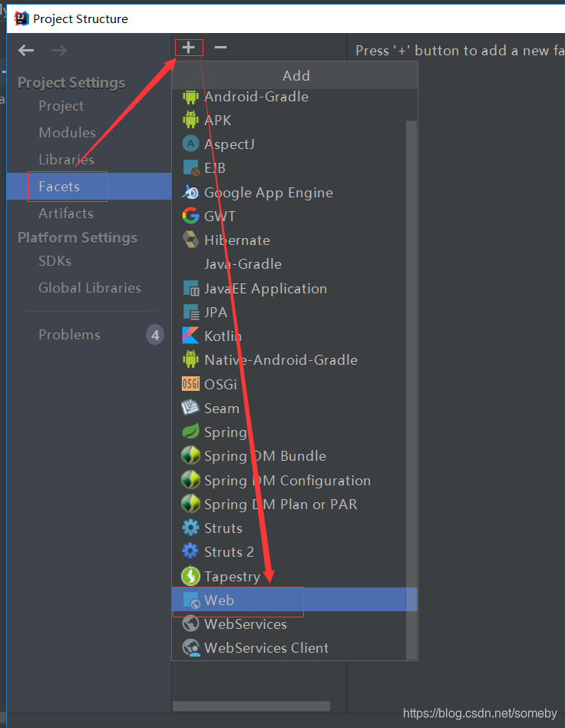Click the minus Remove button
This screenshot has height=728, width=565.
click(x=220, y=48)
